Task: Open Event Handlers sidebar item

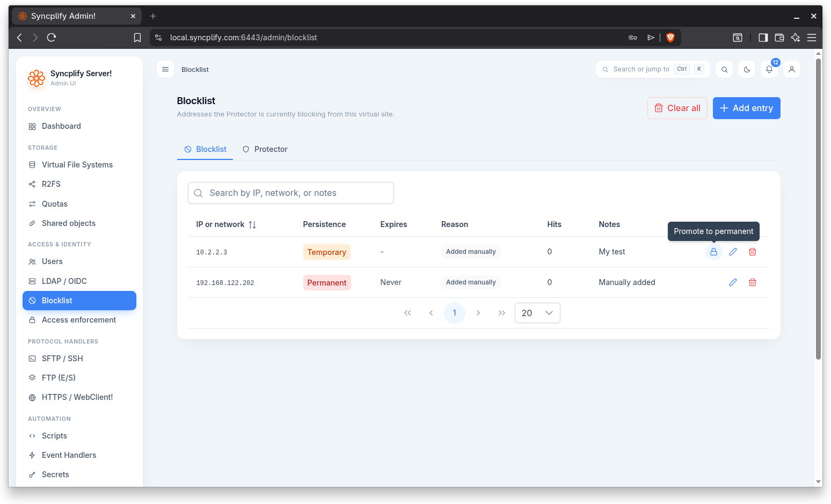Action: tap(79, 455)
